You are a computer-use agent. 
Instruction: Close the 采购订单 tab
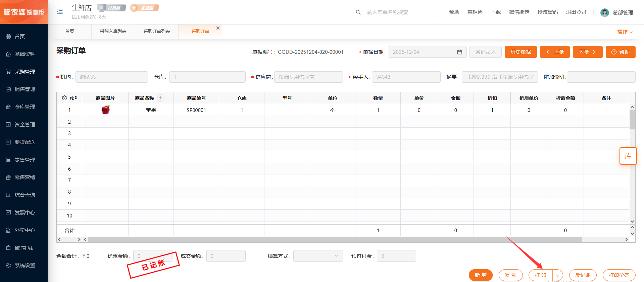(218, 28)
